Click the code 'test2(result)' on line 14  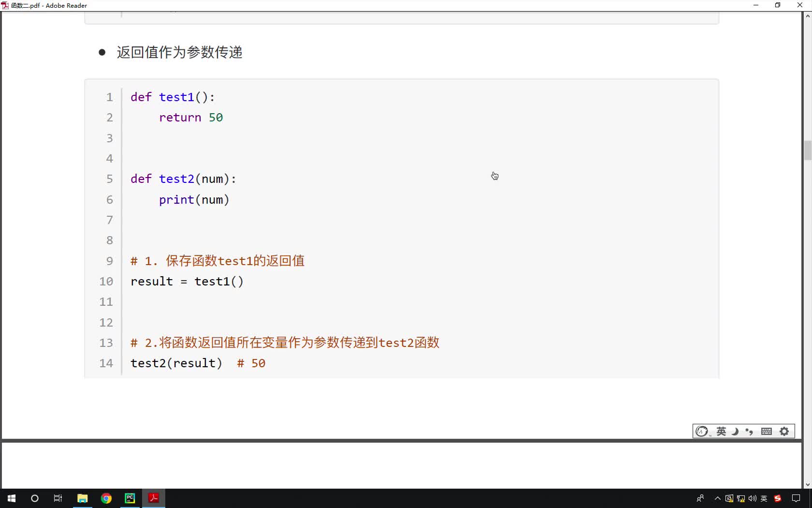176,363
